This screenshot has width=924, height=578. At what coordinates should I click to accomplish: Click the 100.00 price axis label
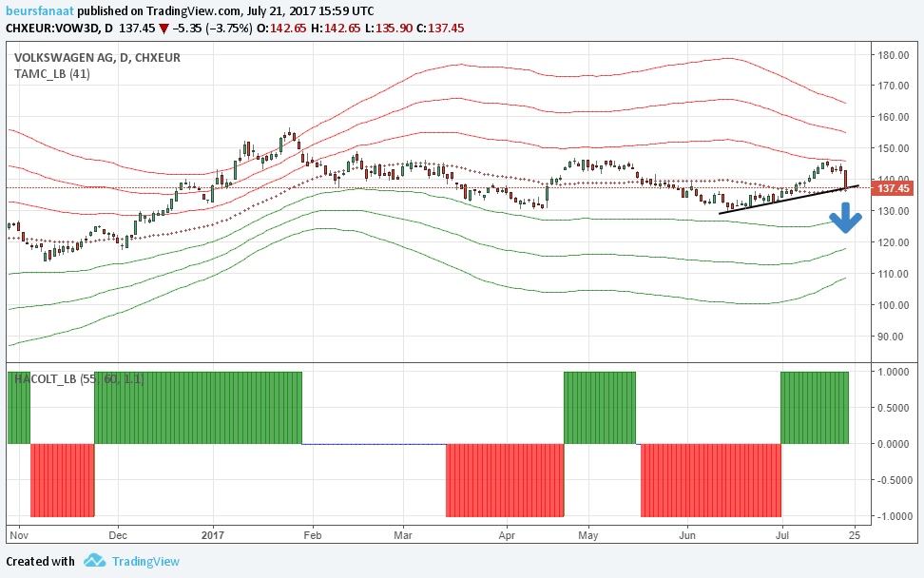tap(893, 305)
